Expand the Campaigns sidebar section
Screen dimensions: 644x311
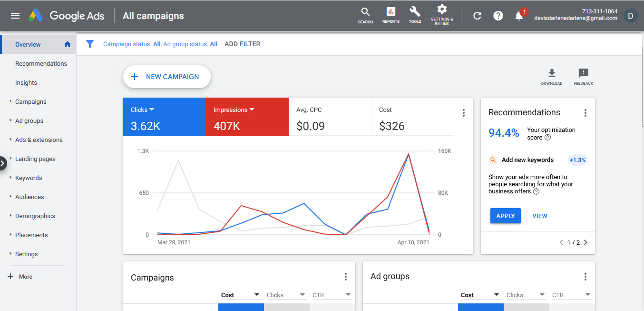click(x=31, y=101)
